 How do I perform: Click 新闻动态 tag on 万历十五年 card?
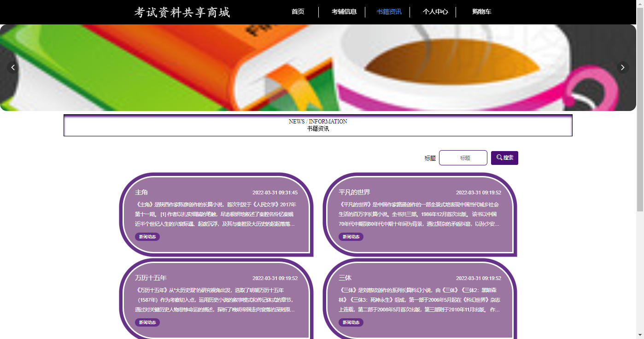[x=147, y=322]
